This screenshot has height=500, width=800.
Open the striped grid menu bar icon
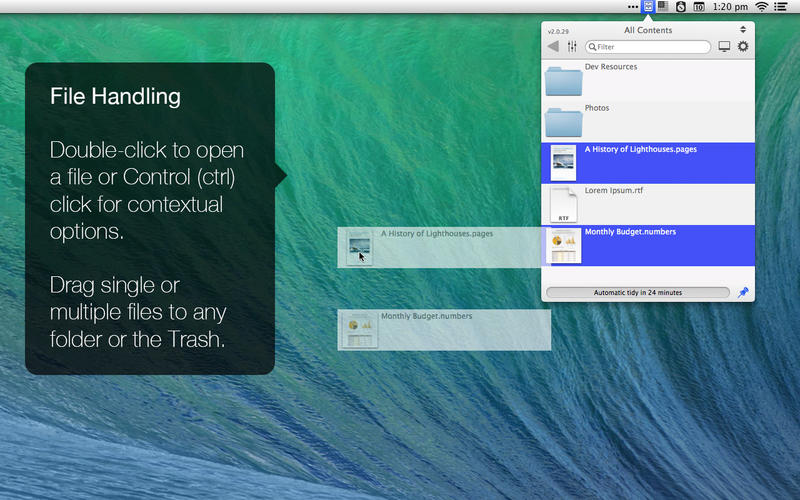pyautogui.click(x=663, y=6)
